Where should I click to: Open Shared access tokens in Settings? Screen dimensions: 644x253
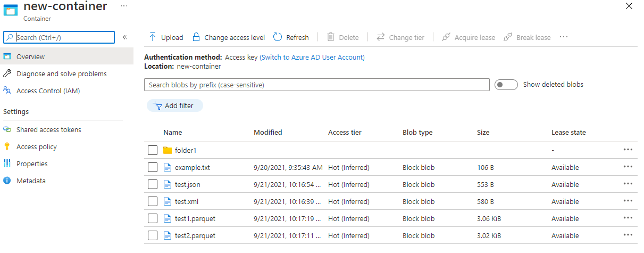[49, 129]
